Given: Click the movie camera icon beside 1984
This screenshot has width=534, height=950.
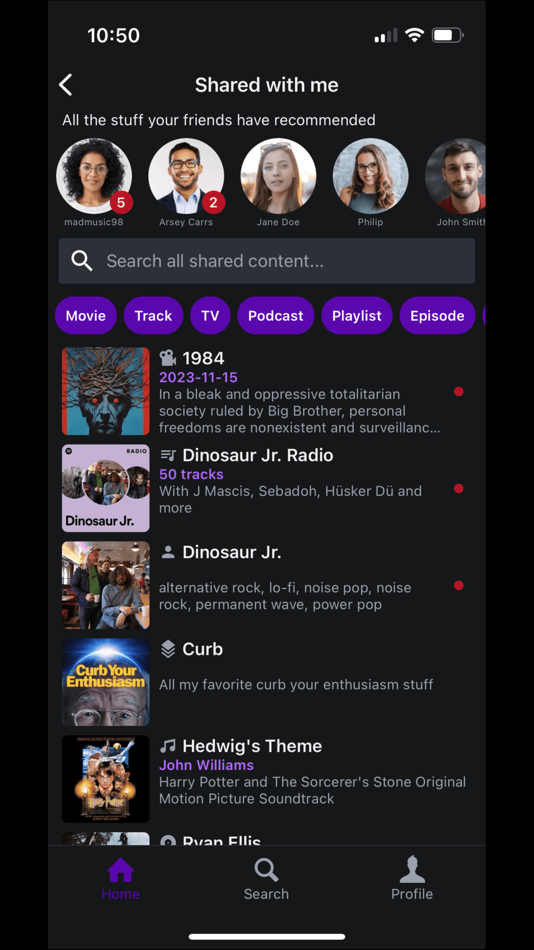Looking at the screenshot, I should 168,358.
